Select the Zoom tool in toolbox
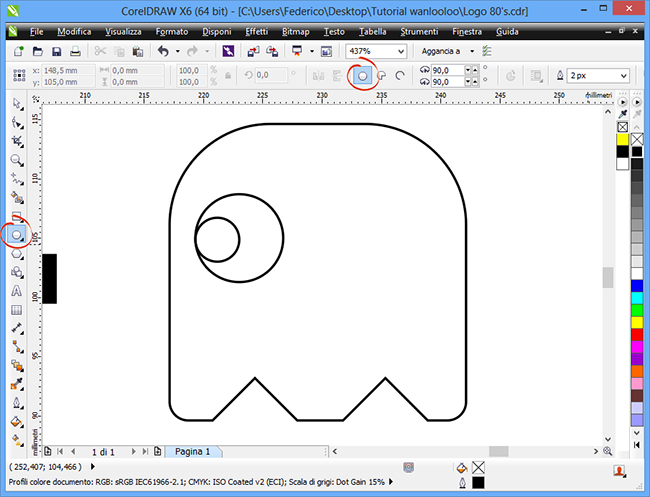The image size is (650, 497). click(17, 160)
